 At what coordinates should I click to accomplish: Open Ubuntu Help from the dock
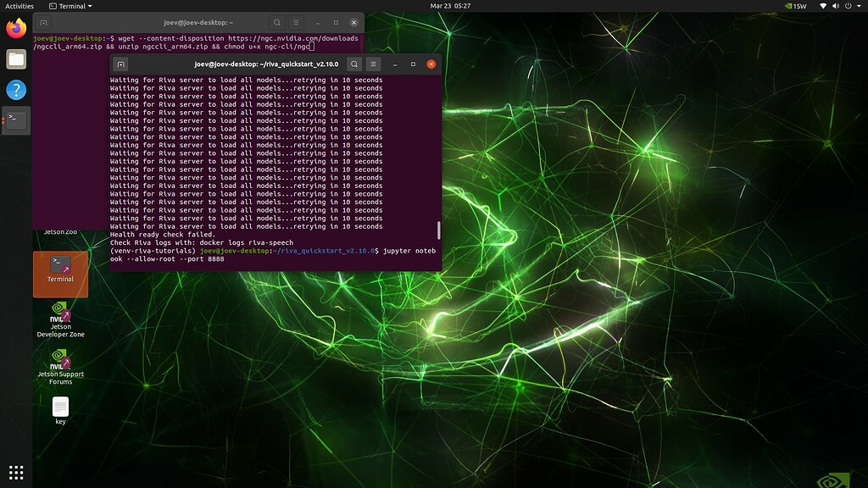(x=16, y=89)
